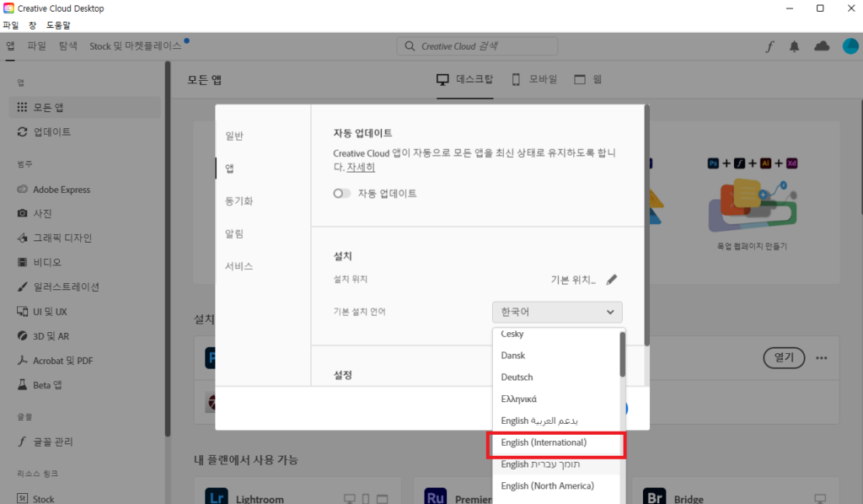
Task: Choose English with Arabic support option
Action: pos(556,421)
